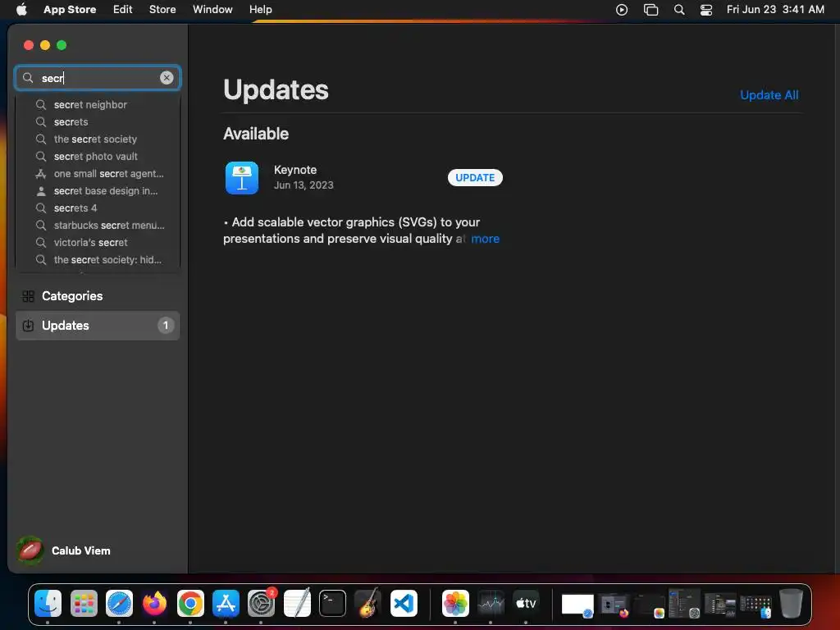Click the Categories grid icon
This screenshot has height=630, width=840.
click(28, 295)
